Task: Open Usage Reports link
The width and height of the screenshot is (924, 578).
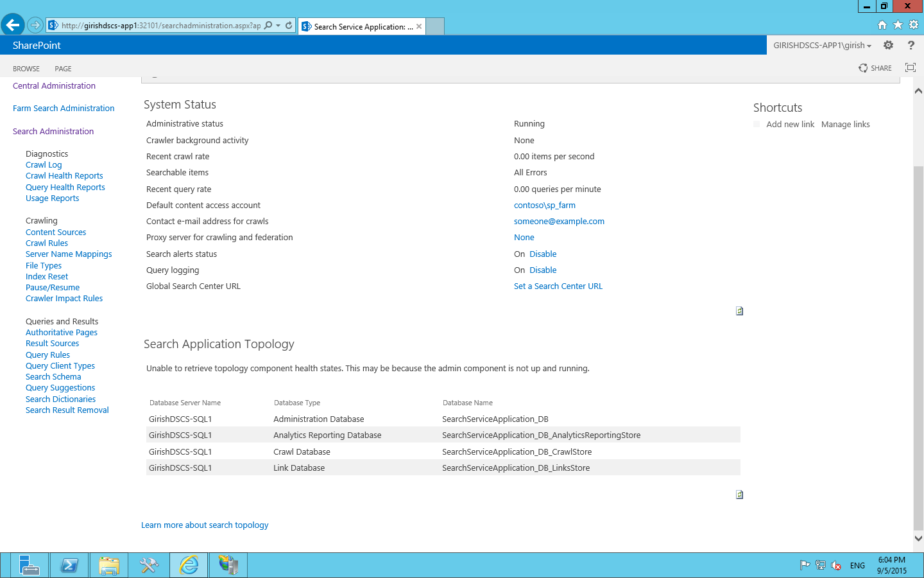Action: (53, 198)
